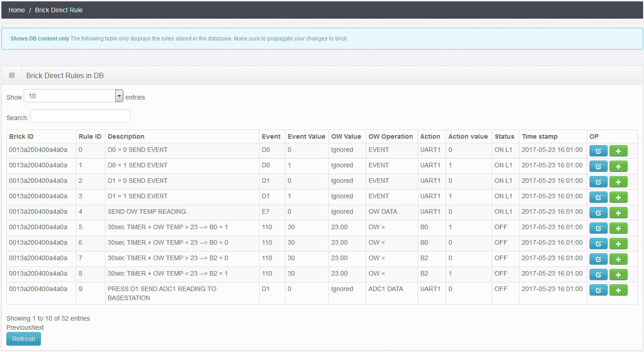
Task: Sort by the Status column header
Action: click(x=504, y=136)
